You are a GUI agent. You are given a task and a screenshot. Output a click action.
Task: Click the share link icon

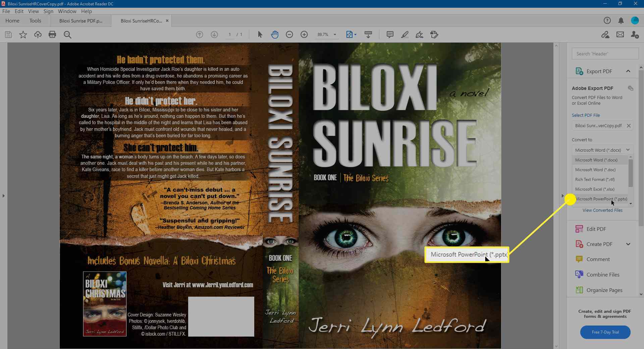pyautogui.click(x=605, y=35)
